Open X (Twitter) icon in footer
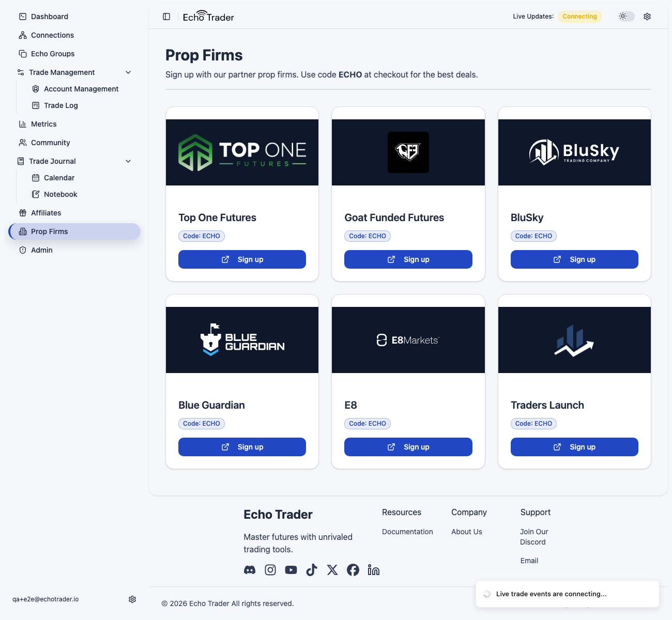 click(x=332, y=570)
